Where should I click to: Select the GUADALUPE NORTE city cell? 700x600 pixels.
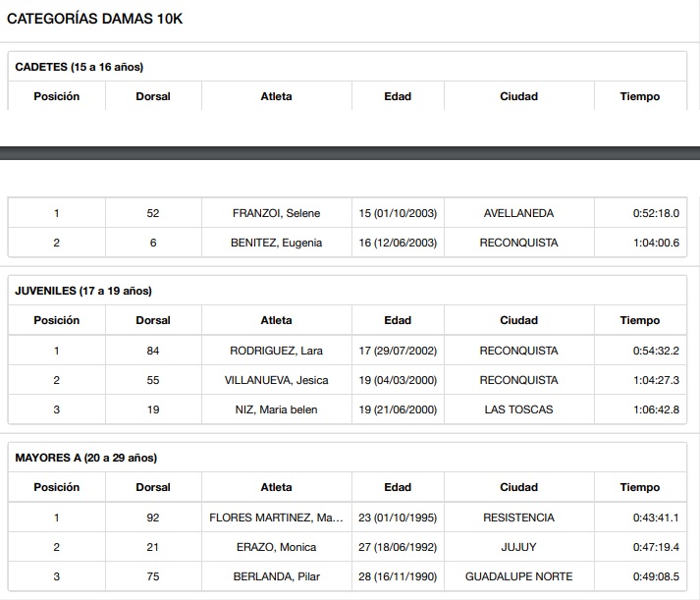[518, 576]
